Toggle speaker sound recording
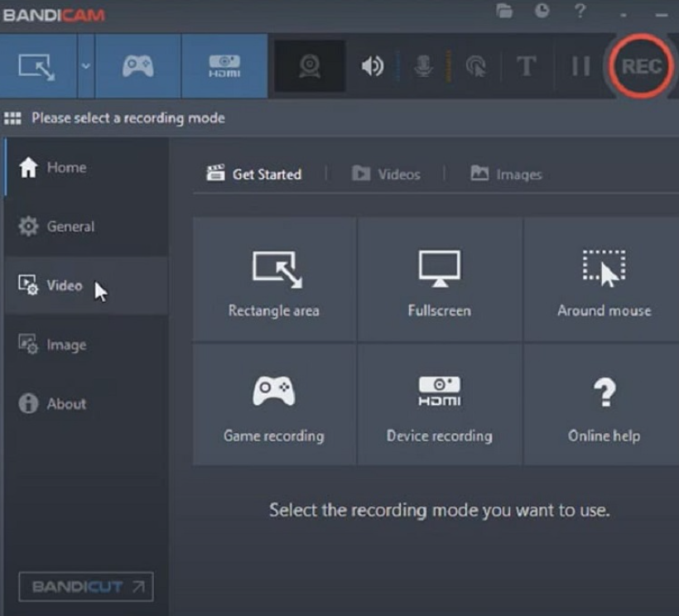Image resolution: width=679 pixels, height=616 pixels. tap(372, 66)
